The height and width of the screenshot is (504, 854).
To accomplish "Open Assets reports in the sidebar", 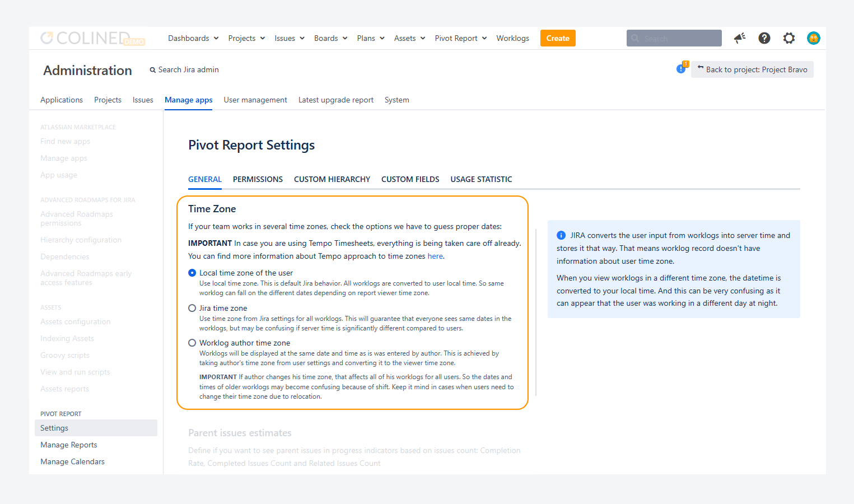I will (x=64, y=389).
